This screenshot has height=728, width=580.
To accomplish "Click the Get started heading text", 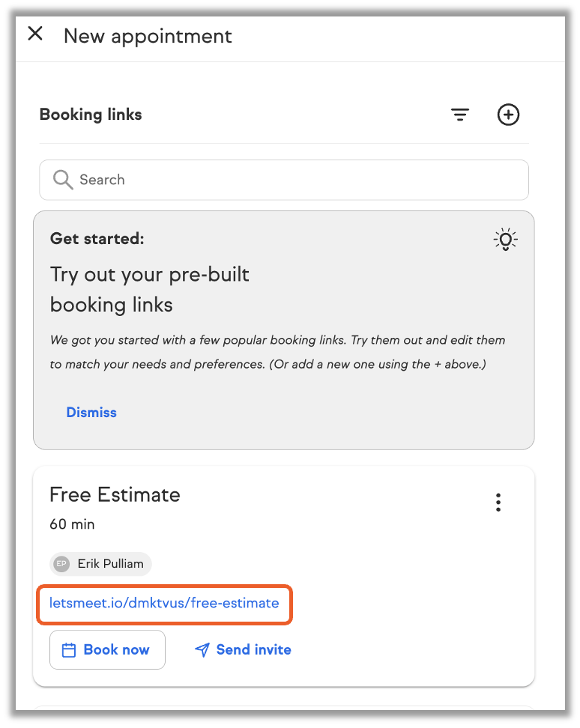I will pyautogui.click(x=97, y=239).
